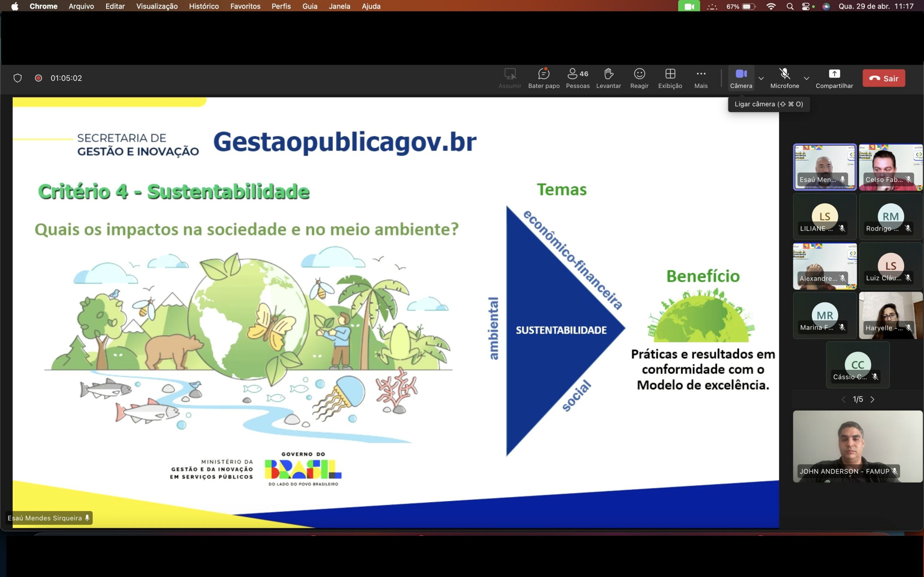Viewport: 924px width, 577px height.
Task: Go to next participants page arrow
Action: pos(873,399)
